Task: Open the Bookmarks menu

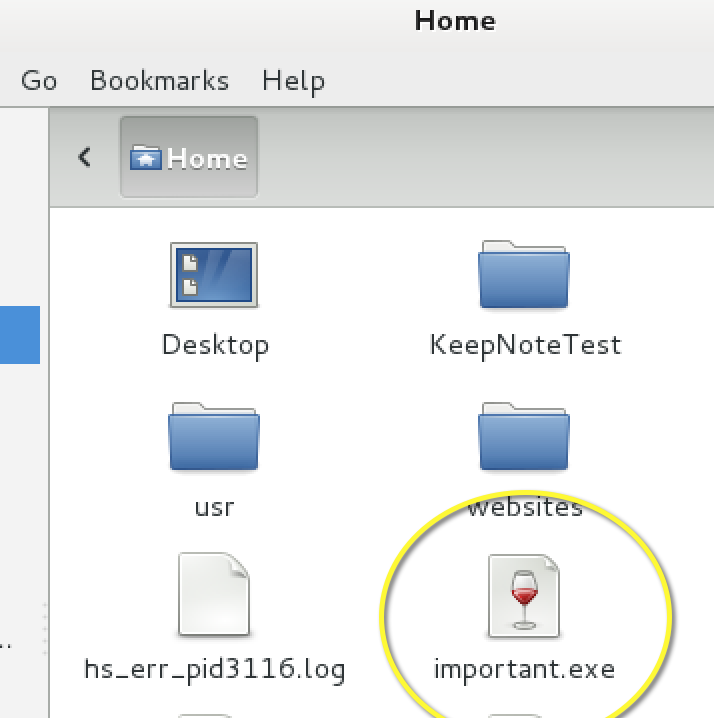Action: [x=159, y=81]
